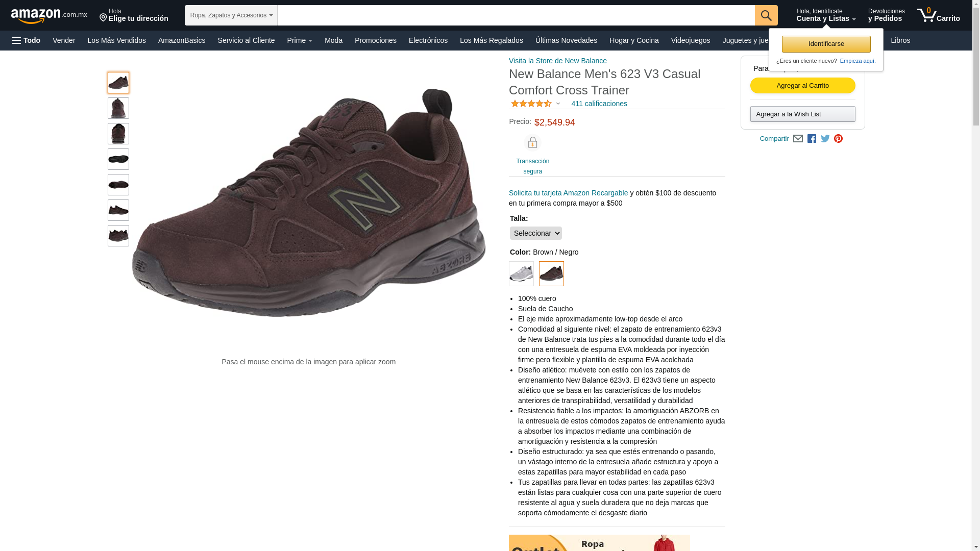The height and width of the screenshot is (551, 980).
Task: Expand the star rating breakdown chevron
Action: tap(558, 104)
